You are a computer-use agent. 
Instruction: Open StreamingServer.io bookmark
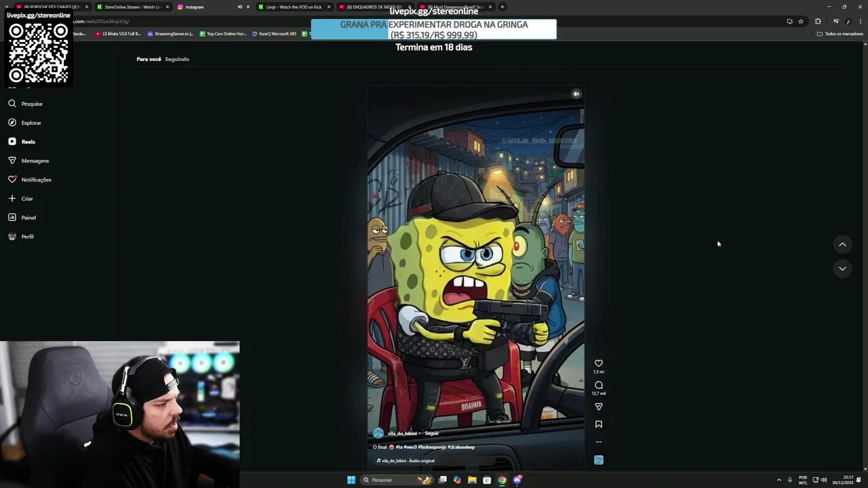[170, 34]
